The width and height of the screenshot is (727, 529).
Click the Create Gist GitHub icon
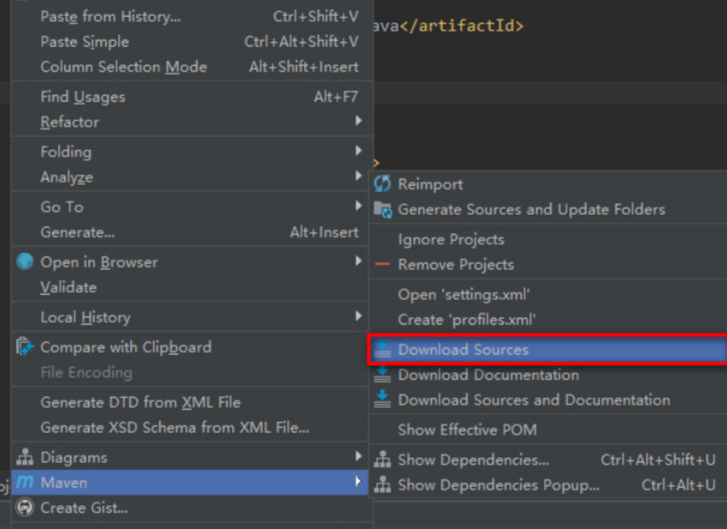coord(25,507)
